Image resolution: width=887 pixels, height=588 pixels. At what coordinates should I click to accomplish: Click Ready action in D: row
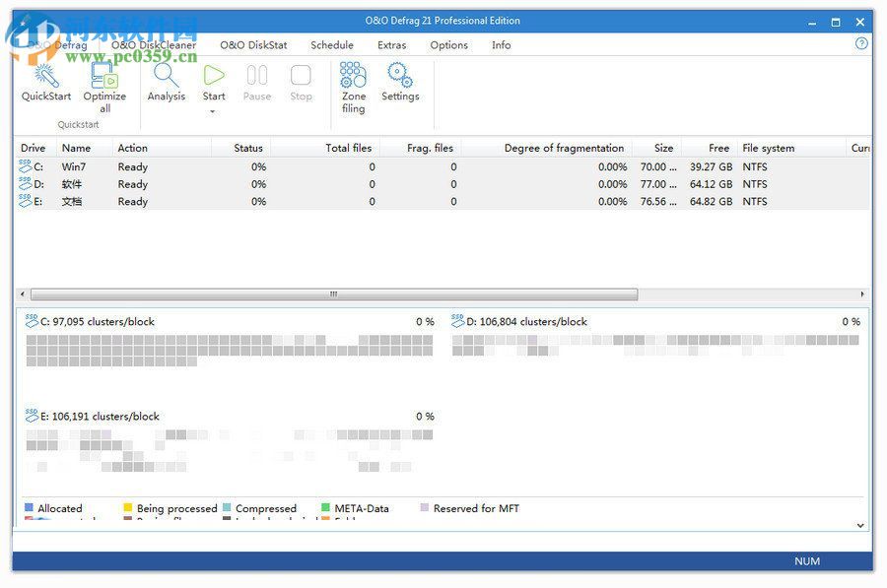[x=132, y=184]
